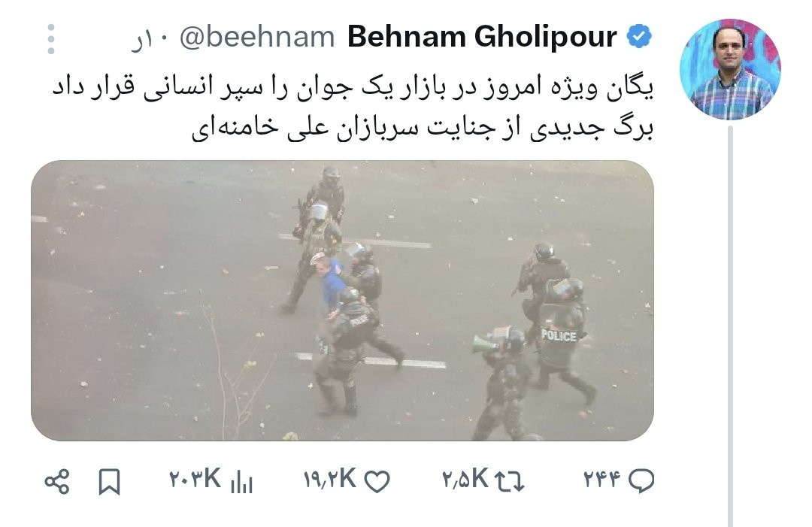Click the ۲۰۳K views count
Screen dimensions: 812x527
(x=195, y=479)
